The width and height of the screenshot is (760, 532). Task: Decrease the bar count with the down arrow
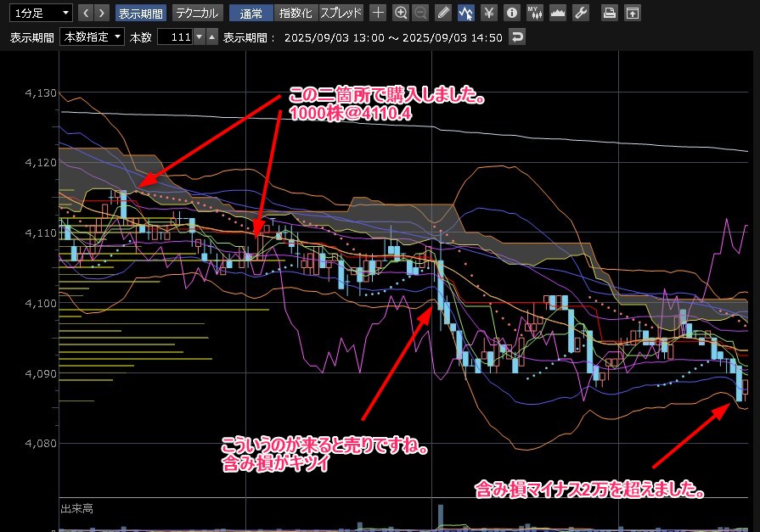tap(200, 36)
